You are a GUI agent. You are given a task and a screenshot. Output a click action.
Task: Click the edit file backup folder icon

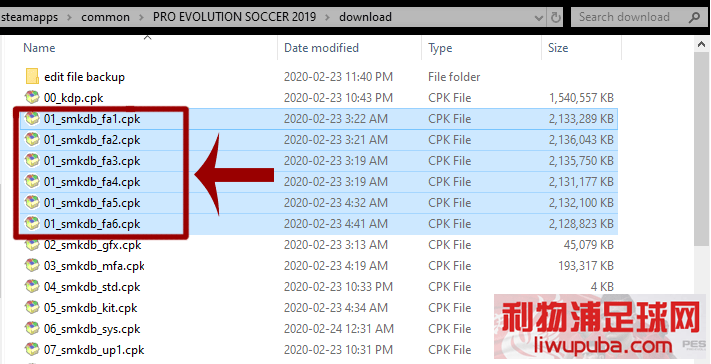coord(32,77)
